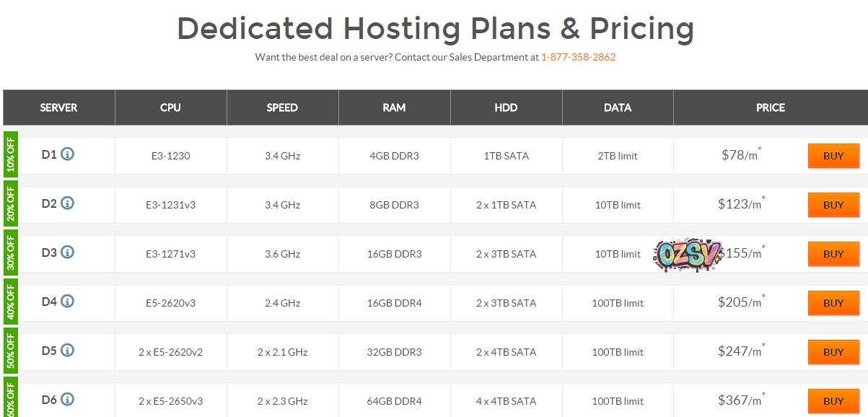Open the D2 server info icon
The width and height of the screenshot is (868, 417).
67,203
